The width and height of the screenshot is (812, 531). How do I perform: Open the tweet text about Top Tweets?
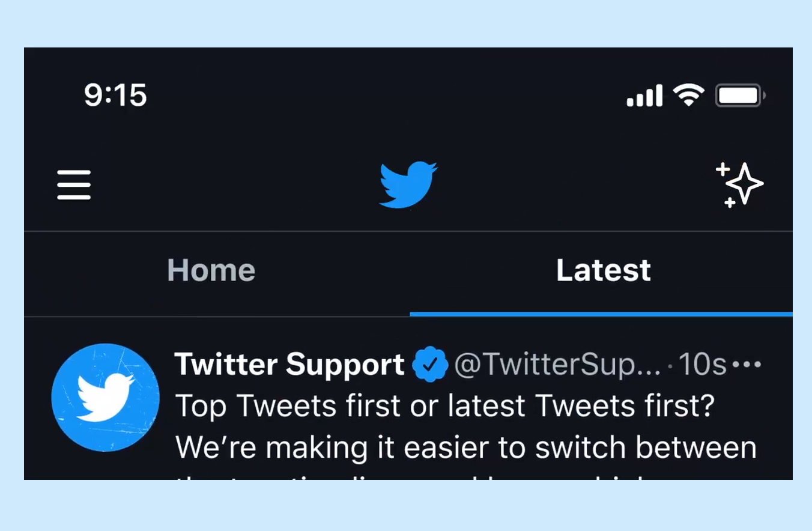tap(445, 407)
